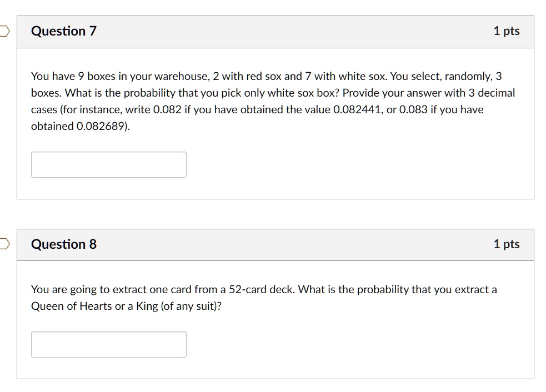546x392 pixels.
Task: Click the 1 pts label of Question 7
Action: [x=507, y=31]
